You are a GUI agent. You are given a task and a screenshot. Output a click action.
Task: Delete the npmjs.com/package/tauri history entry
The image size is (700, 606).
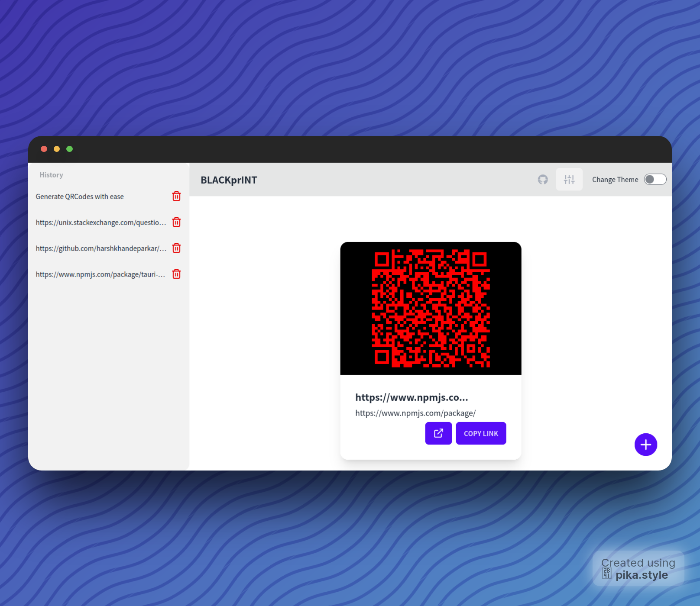click(176, 274)
